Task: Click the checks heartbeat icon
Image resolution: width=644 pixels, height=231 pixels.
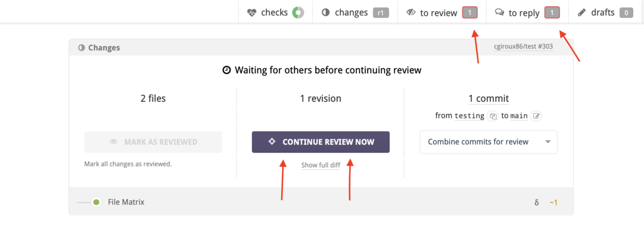Action: pos(252,13)
